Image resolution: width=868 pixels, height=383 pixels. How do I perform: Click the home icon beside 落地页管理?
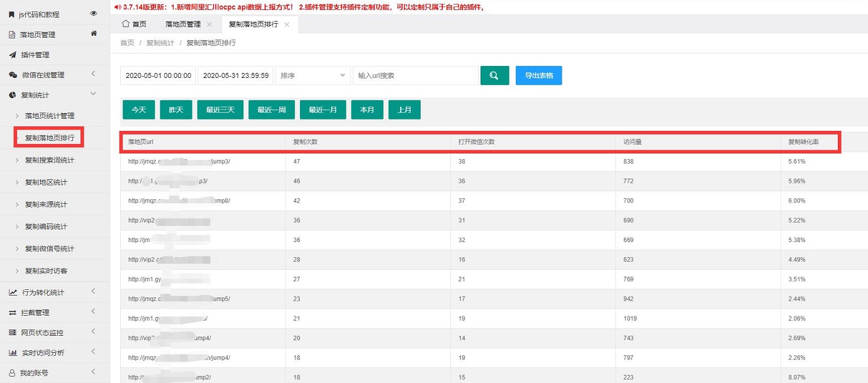pyautogui.click(x=94, y=33)
